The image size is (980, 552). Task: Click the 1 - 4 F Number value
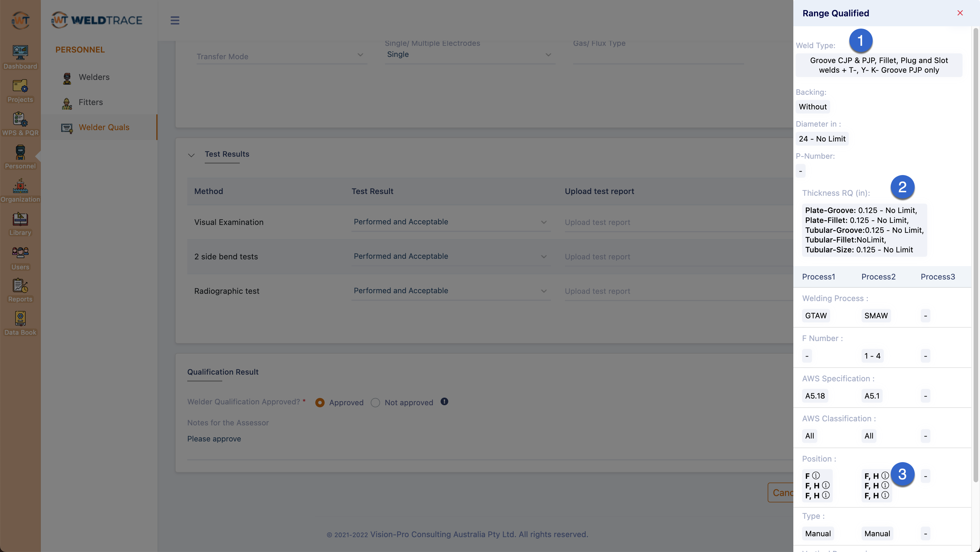pyautogui.click(x=872, y=356)
